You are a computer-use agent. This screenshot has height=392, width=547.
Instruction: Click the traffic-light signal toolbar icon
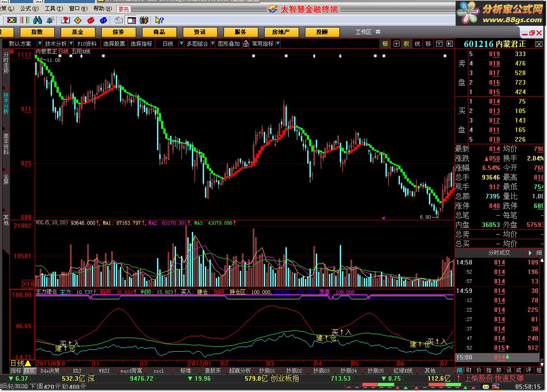coord(12,20)
